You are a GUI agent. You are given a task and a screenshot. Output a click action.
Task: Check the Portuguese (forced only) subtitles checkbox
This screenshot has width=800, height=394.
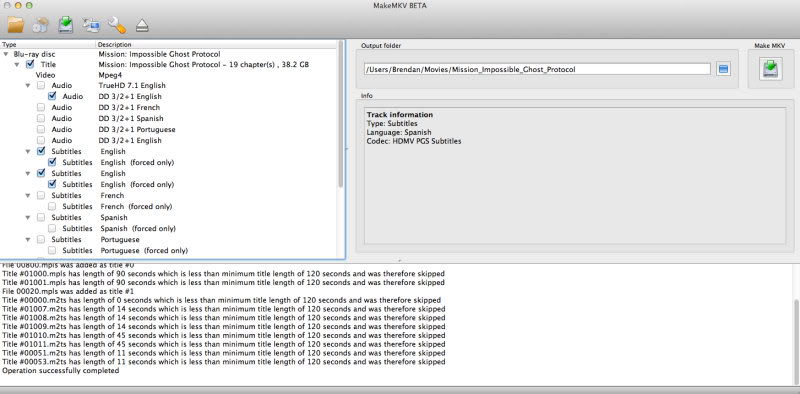tap(52, 251)
